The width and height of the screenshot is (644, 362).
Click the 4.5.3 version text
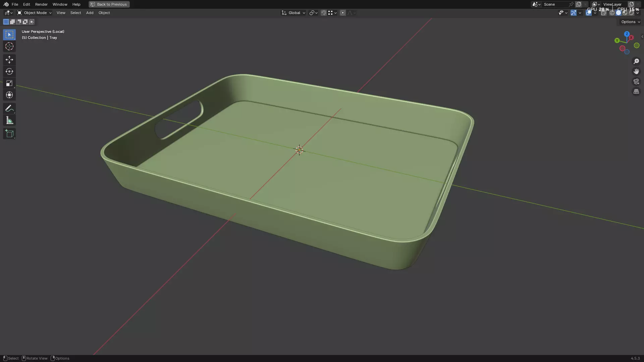pos(635,358)
